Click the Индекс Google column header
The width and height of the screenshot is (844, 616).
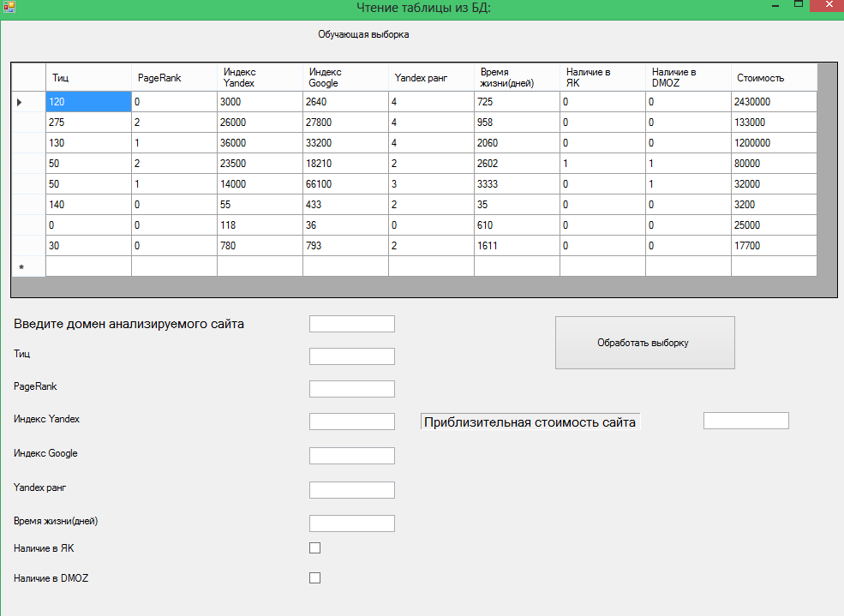pyautogui.click(x=345, y=78)
